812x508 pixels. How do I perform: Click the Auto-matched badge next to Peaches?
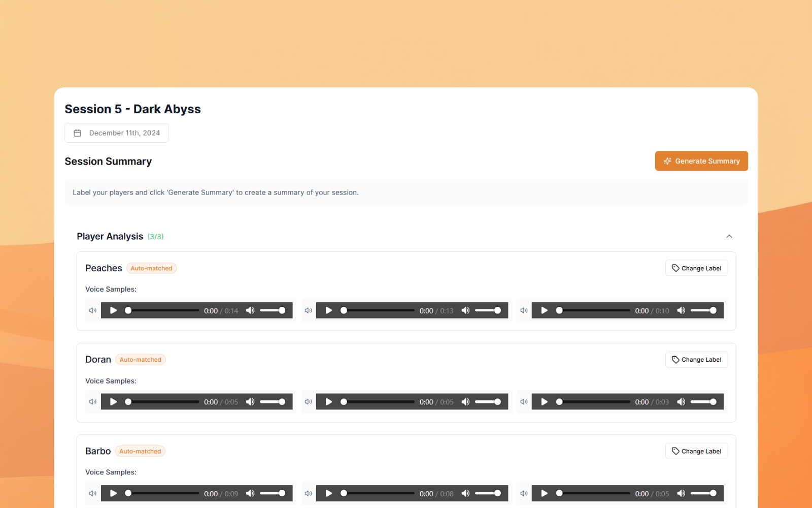[151, 268]
